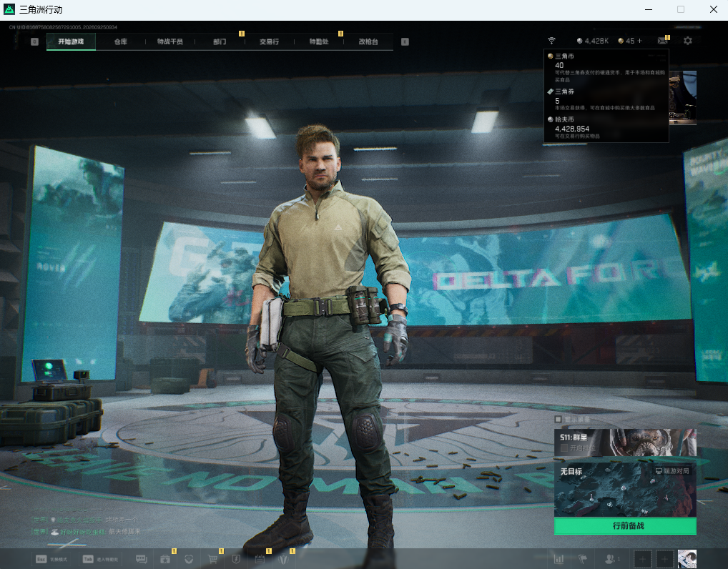Open the star briefcase icon
Image resolution: width=728 pixels, height=569 pixels.
164,559
